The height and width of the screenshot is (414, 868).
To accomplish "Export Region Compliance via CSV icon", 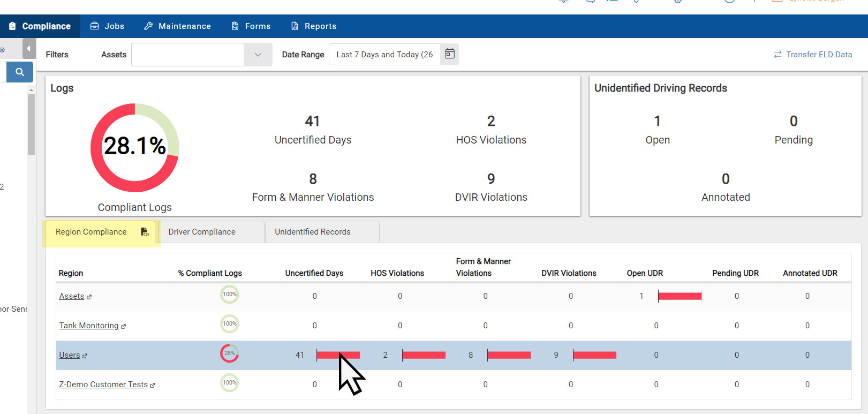I will 145,232.
